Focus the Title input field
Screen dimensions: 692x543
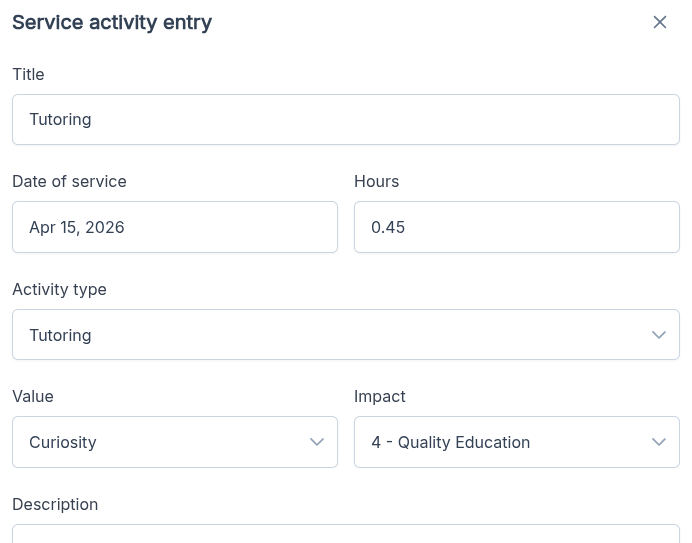point(345,120)
